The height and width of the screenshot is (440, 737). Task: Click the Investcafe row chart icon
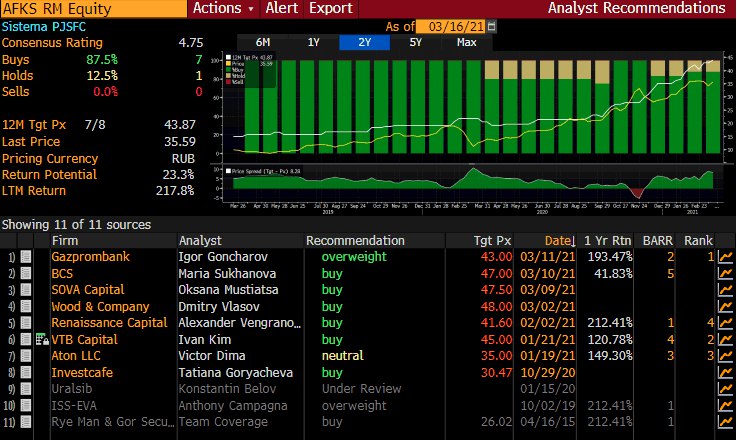[725, 372]
